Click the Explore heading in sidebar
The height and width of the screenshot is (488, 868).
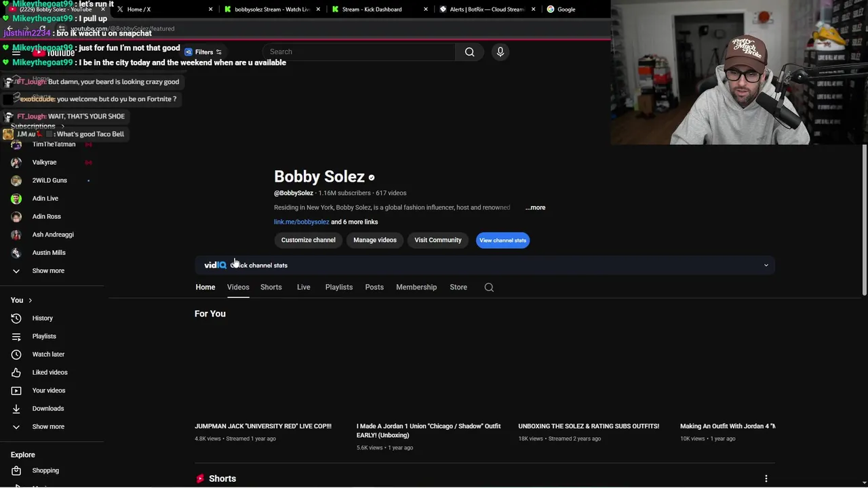click(23, 455)
